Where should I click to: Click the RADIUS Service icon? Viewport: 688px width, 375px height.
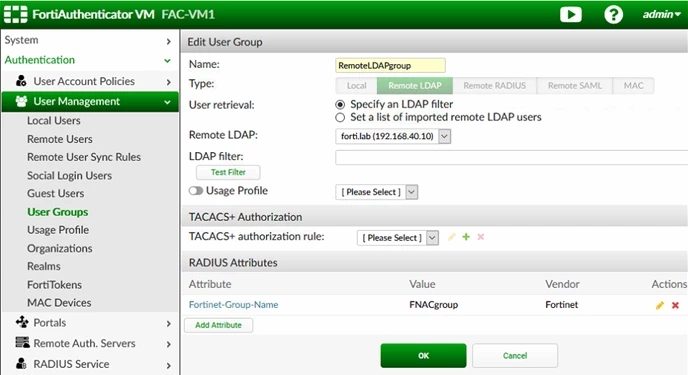[21, 364]
